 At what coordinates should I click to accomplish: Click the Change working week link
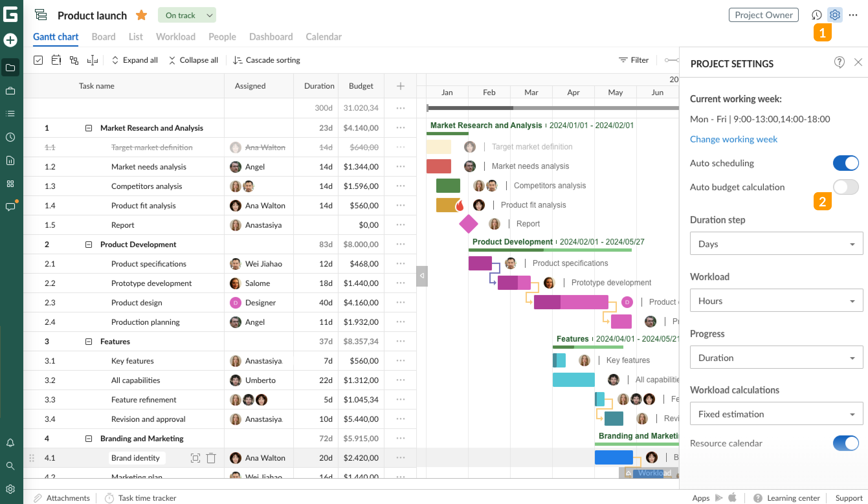click(733, 139)
